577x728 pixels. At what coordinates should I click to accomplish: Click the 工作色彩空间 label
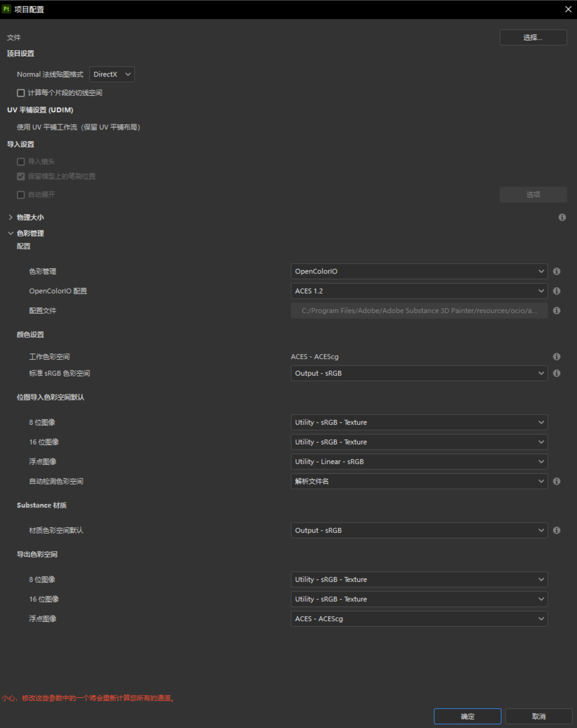(x=49, y=357)
